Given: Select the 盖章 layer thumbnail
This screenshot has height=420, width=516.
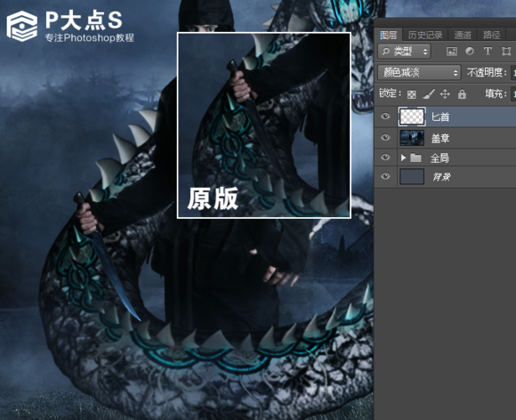Looking at the screenshot, I should pos(412,138).
